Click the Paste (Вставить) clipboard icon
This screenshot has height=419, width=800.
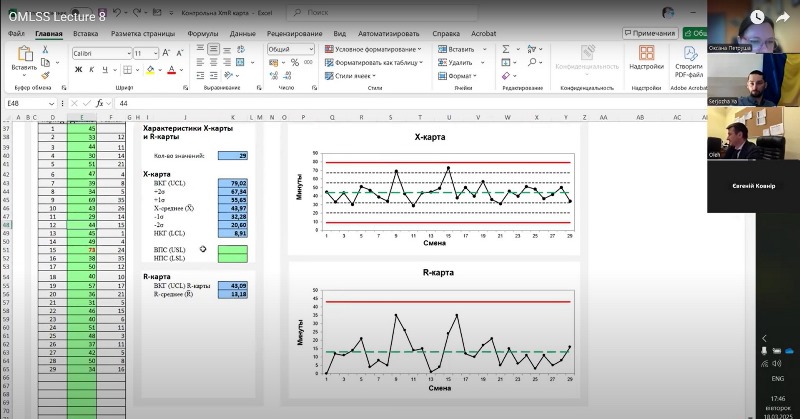(x=24, y=53)
